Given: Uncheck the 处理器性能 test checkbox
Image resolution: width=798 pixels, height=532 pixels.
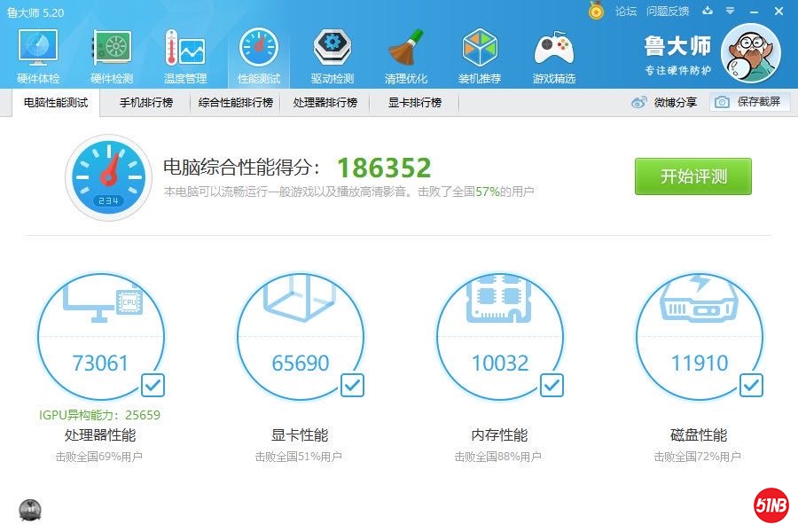Looking at the screenshot, I should coord(153,385).
